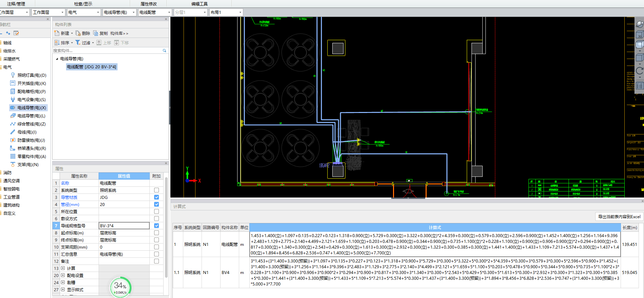Screen dimensions: 644x298
Task: Click the solid cube view icon
Action: 640,58
